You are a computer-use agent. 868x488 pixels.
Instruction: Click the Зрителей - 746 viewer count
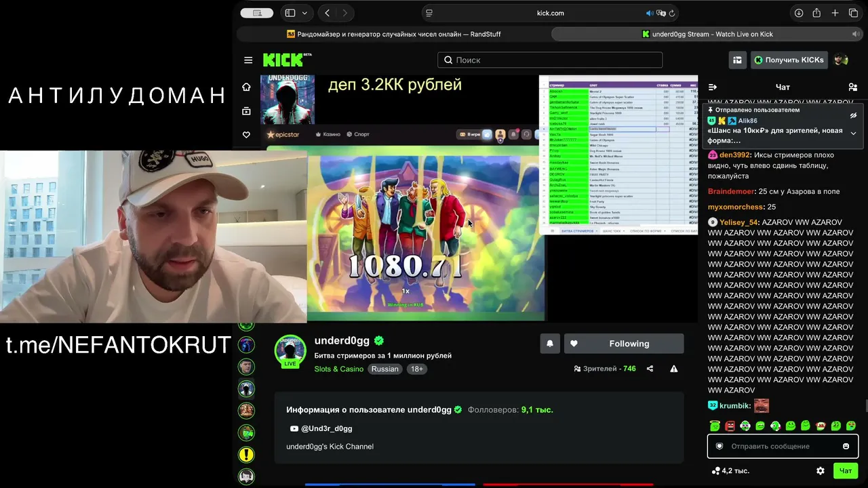[x=605, y=369]
